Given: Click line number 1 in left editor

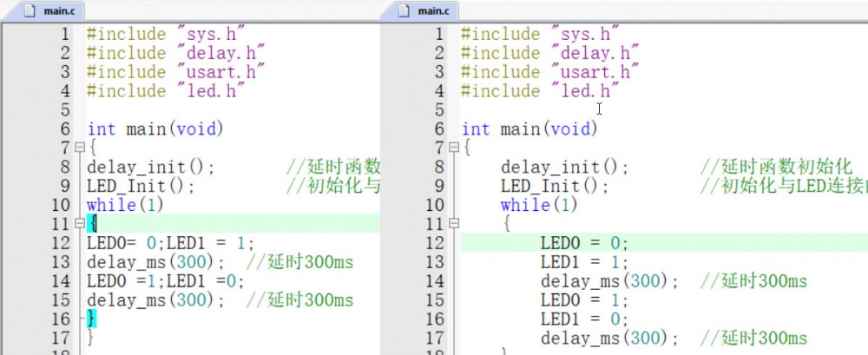Looking at the screenshot, I should pos(65,35).
